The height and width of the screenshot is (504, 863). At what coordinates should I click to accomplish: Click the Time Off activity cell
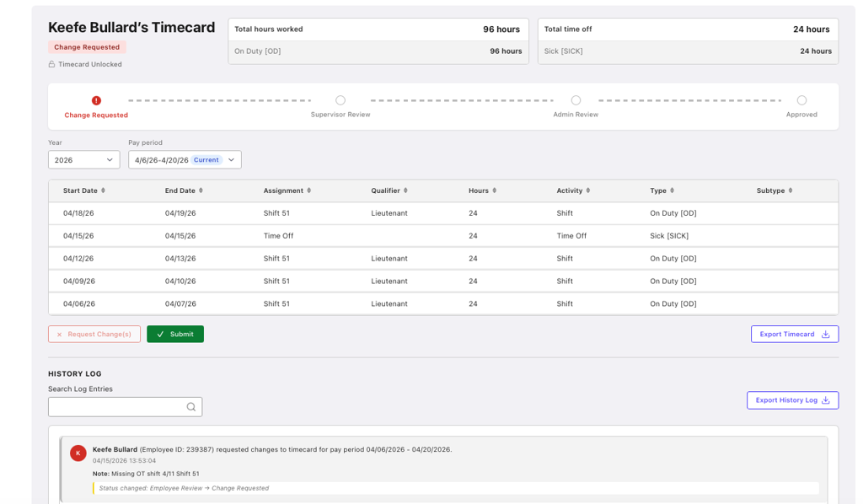[571, 235]
